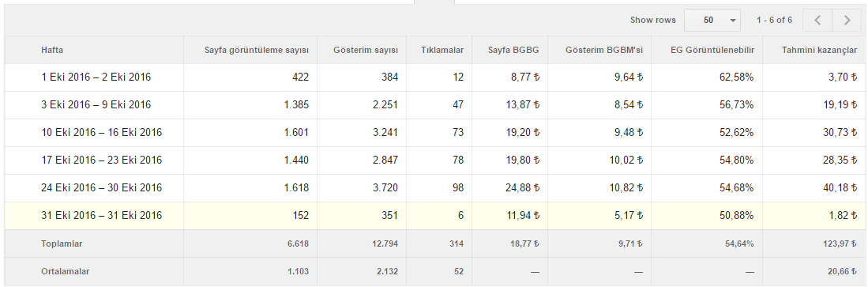Select the 24 Eki 2016 – 30 Eki 2016 row
The image size is (868, 287).
(x=434, y=188)
